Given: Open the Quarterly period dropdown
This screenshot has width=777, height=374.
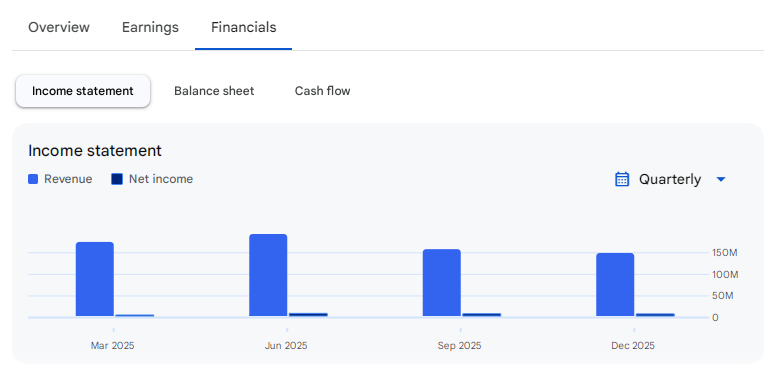Looking at the screenshot, I should [670, 179].
